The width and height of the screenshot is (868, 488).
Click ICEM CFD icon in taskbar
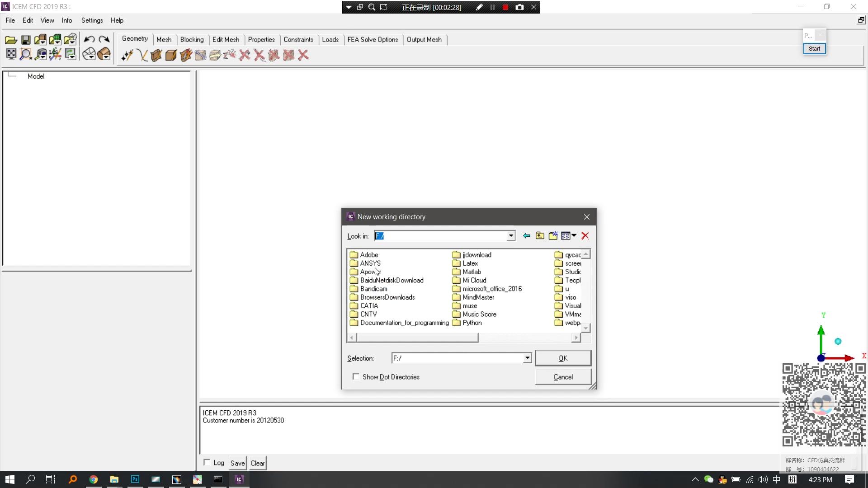(239, 480)
